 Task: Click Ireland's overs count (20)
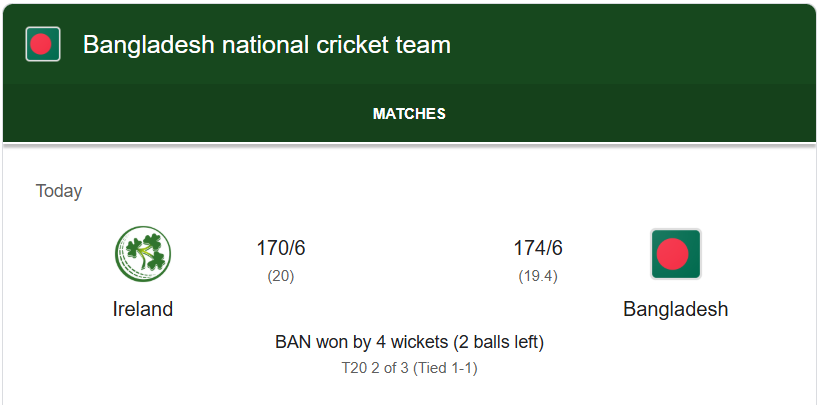pyautogui.click(x=281, y=276)
